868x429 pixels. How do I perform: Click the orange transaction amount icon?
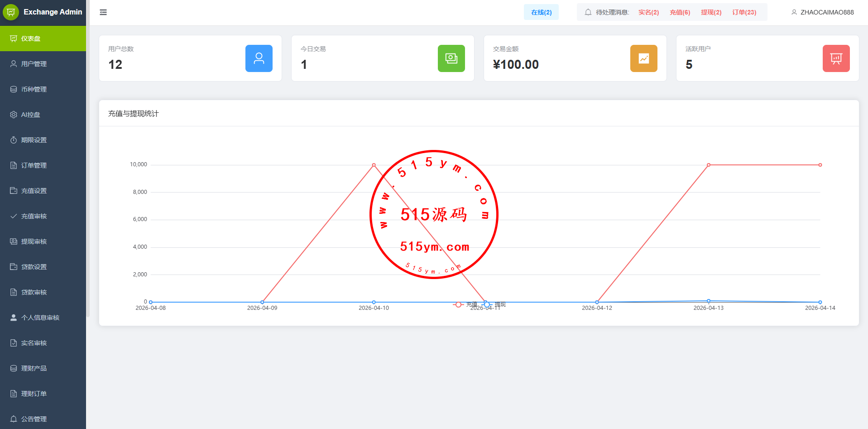pyautogui.click(x=643, y=58)
